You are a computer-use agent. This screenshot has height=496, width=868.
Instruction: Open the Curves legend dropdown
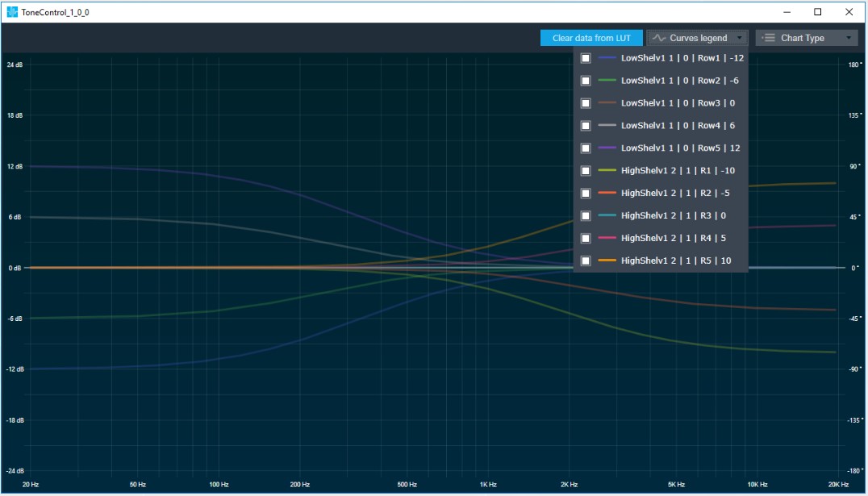pos(697,38)
